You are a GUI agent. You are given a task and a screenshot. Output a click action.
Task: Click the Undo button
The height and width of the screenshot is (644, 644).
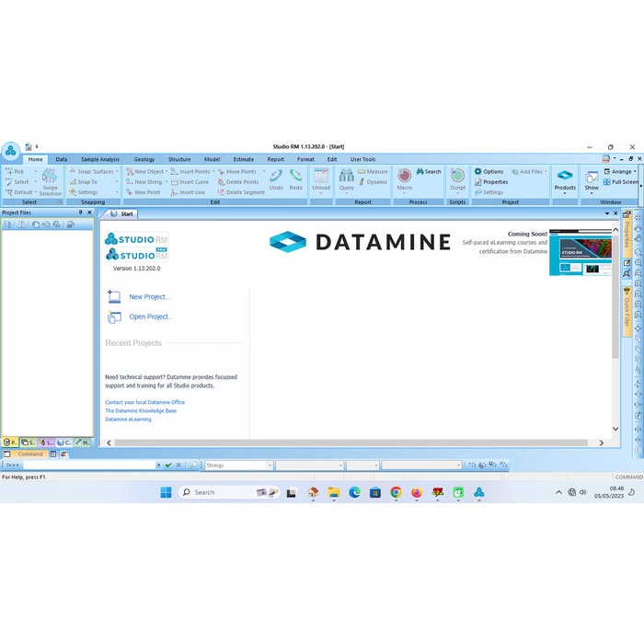coord(276,179)
